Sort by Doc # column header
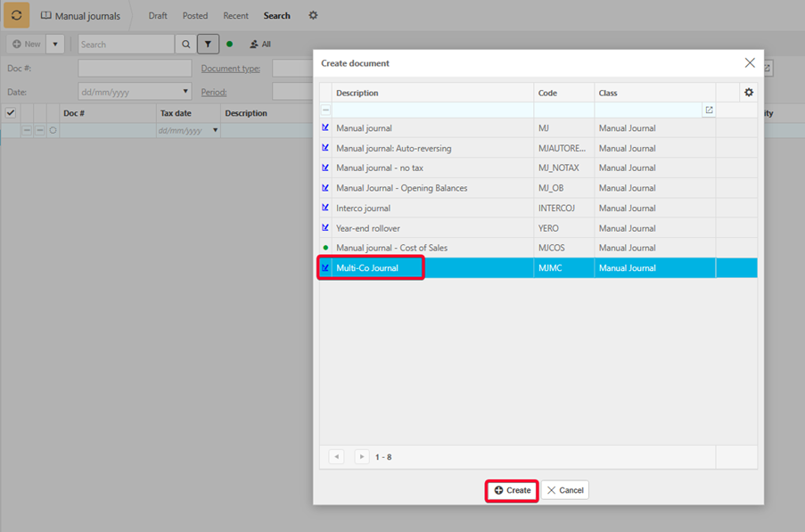The width and height of the screenshot is (805, 532). click(x=74, y=113)
